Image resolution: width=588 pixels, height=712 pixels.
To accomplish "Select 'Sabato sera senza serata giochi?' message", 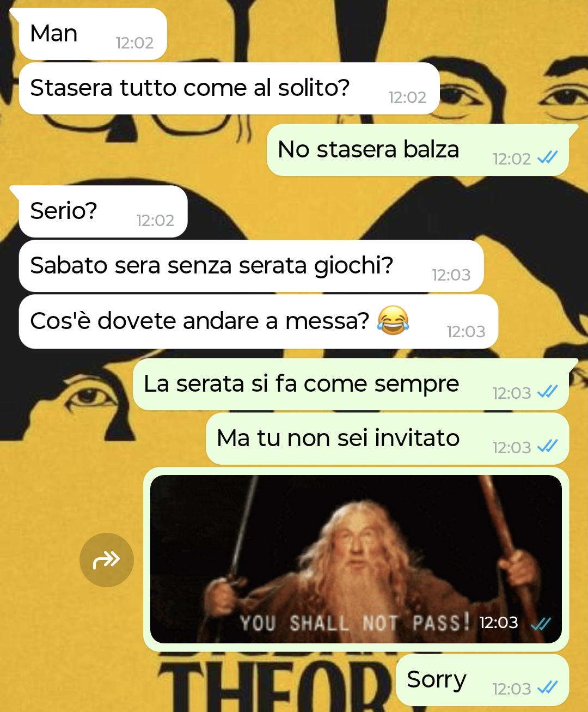I will pyautogui.click(x=252, y=266).
